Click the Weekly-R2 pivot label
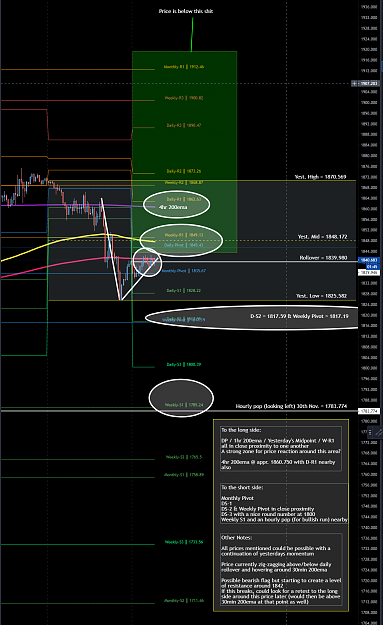383x625 pixels. pyautogui.click(x=184, y=183)
